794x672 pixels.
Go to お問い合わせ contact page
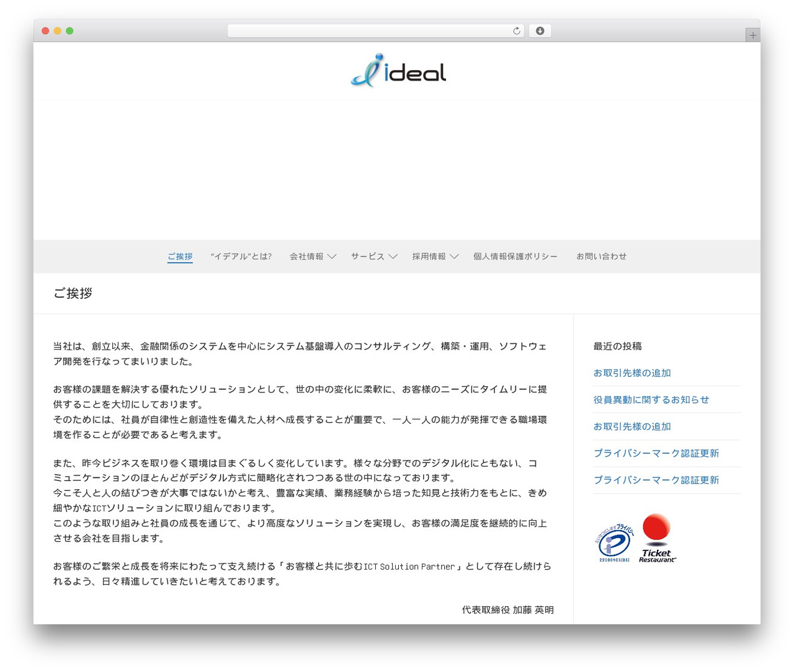tap(601, 257)
